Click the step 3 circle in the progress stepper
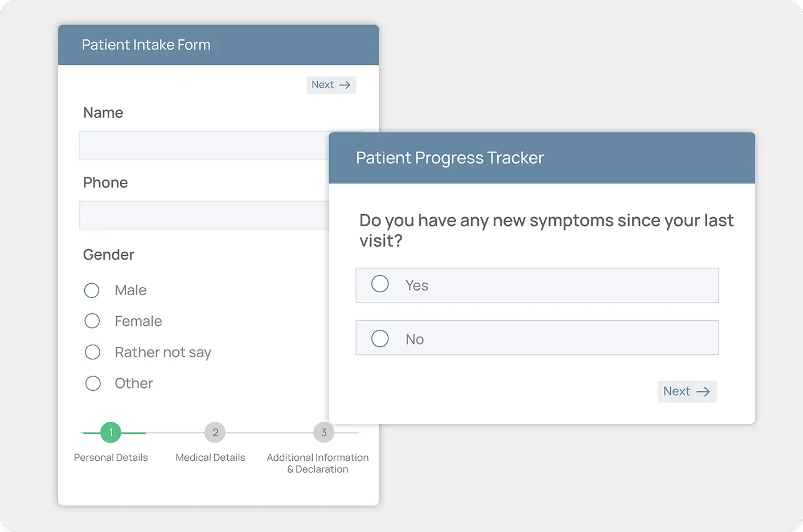Screen dimensions: 803x532 tap(323, 432)
